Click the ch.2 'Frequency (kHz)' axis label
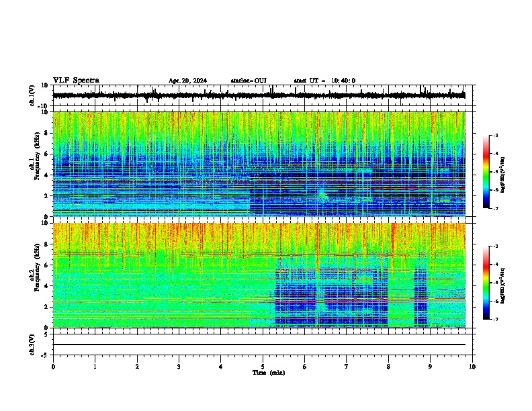532x411 pixels. (x=37, y=267)
